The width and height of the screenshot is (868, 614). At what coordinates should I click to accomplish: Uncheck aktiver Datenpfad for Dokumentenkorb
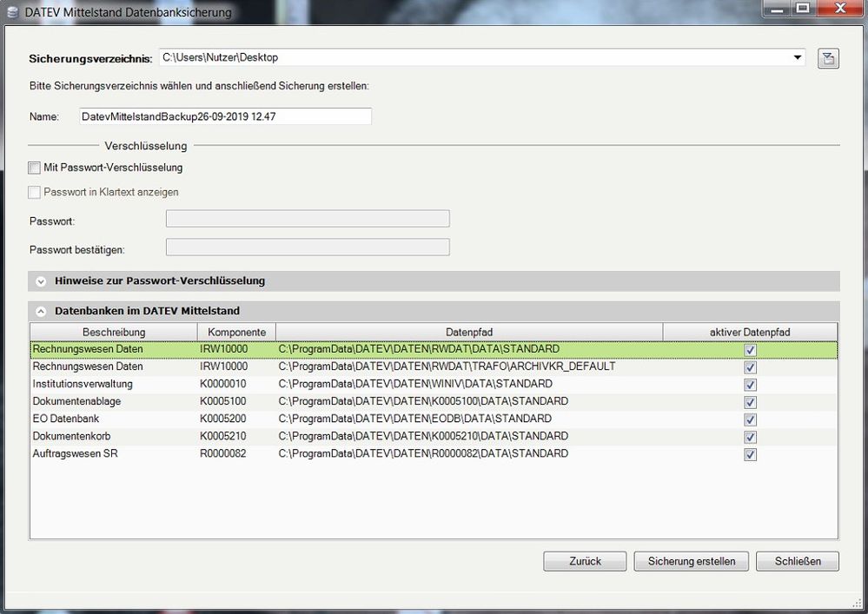(x=750, y=437)
